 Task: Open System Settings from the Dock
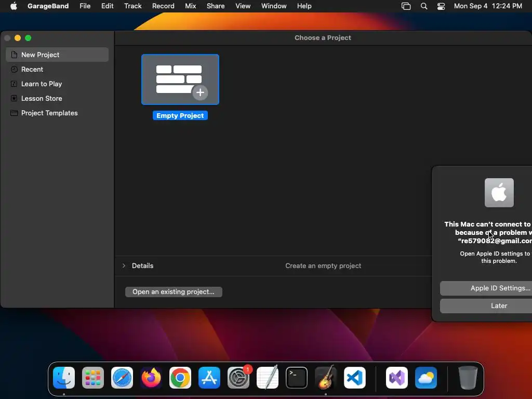(x=238, y=378)
